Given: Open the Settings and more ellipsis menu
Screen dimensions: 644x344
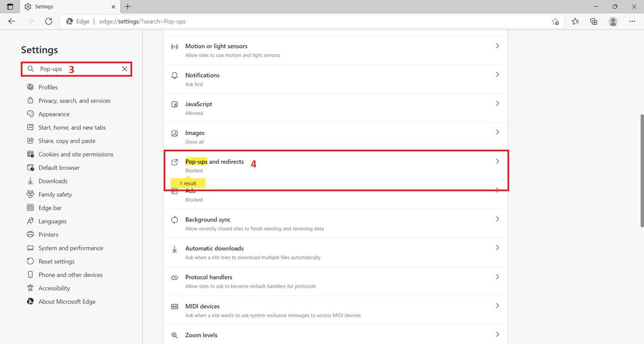Looking at the screenshot, I should tap(632, 22).
